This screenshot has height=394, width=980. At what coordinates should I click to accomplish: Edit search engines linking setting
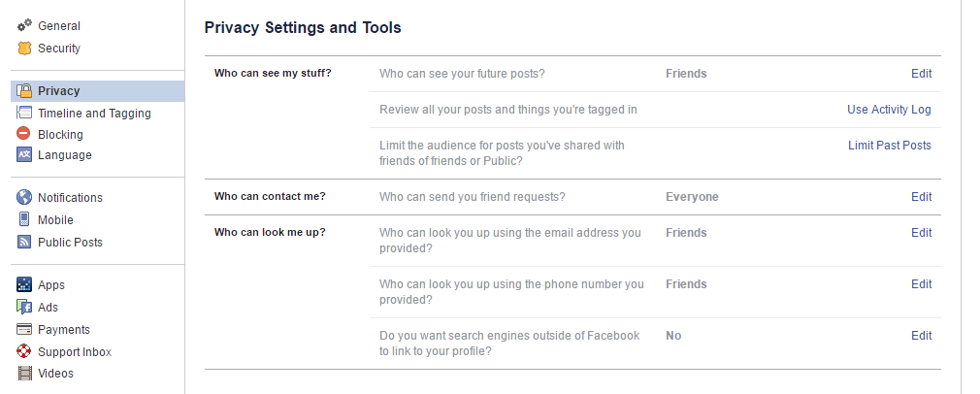coord(921,336)
